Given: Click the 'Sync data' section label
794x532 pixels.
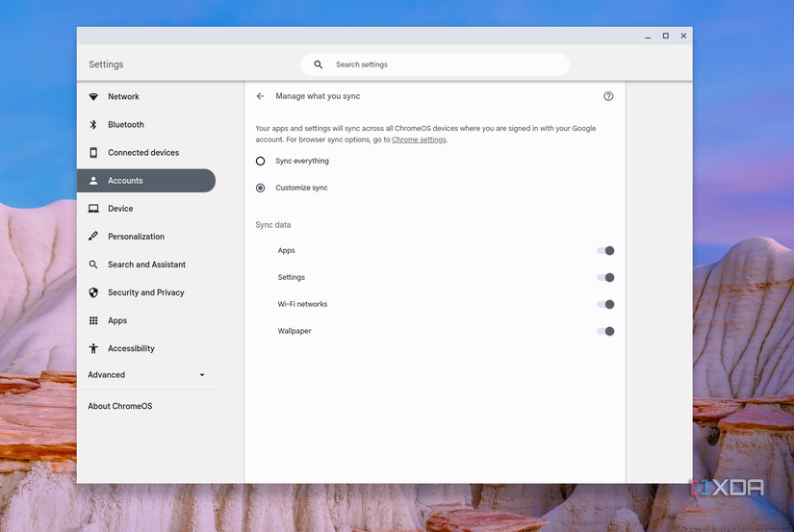Looking at the screenshot, I should pyautogui.click(x=273, y=225).
